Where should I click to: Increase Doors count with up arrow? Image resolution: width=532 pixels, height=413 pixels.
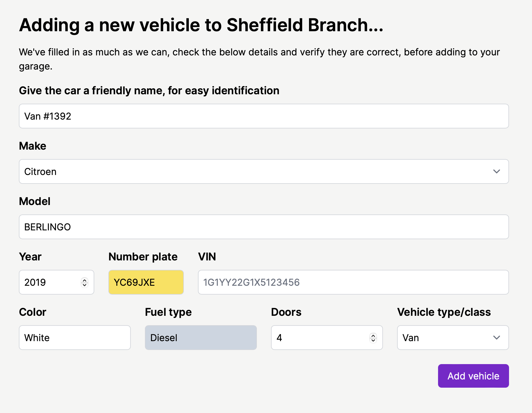click(373, 335)
